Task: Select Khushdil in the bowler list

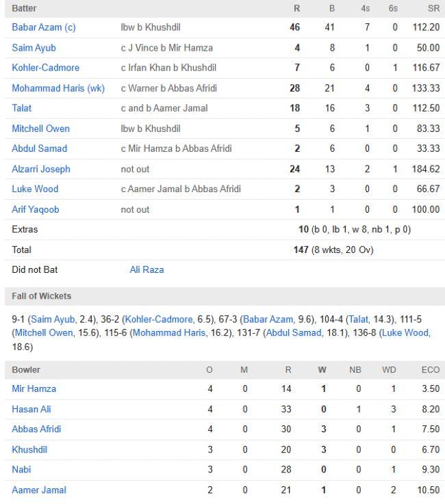Action: pyautogui.click(x=29, y=449)
